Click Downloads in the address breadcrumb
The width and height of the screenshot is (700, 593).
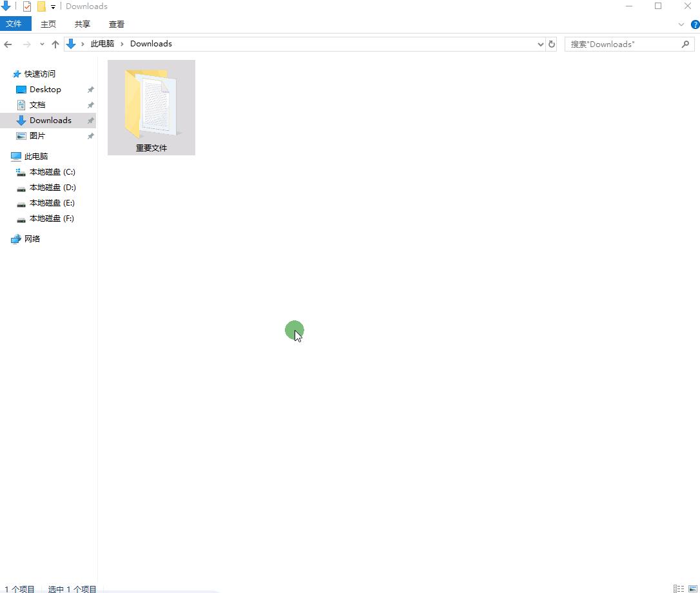tap(151, 44)
